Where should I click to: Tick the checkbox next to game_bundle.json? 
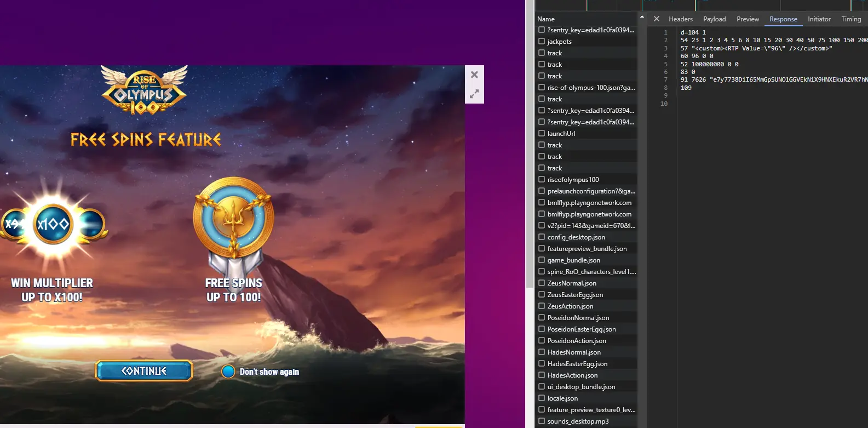click(x=542, y=260)
